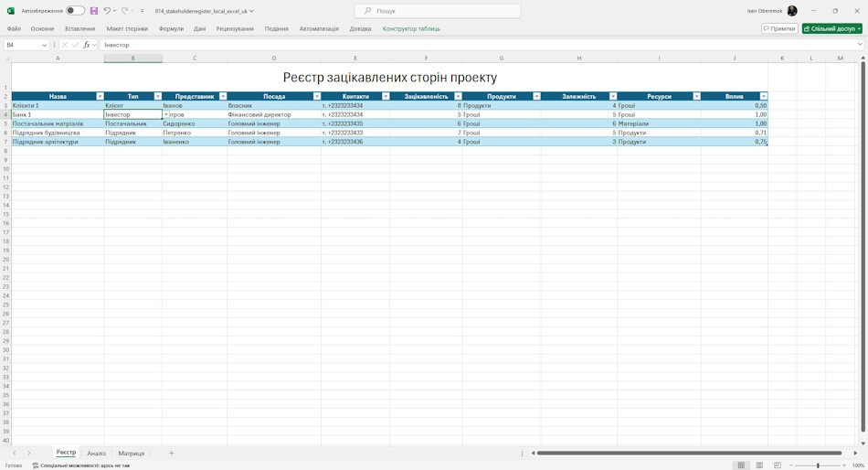Switch to the Матриця sheet
The image size is (868, 470).
click(x=132, y=454)
